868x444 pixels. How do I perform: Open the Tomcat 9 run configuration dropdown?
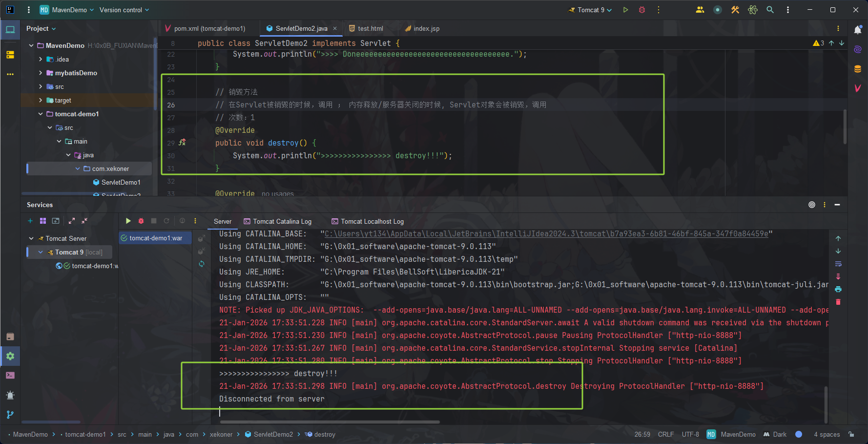(590, 10)
